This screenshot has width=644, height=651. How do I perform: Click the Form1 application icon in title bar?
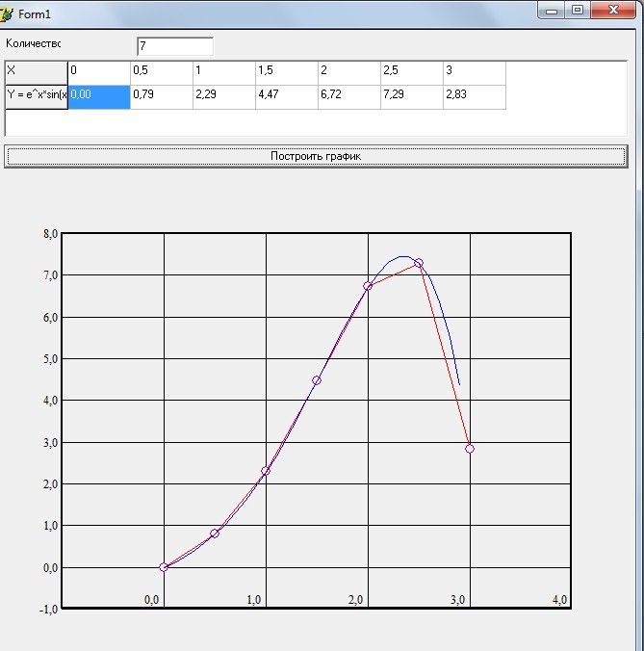coord(6,14)
